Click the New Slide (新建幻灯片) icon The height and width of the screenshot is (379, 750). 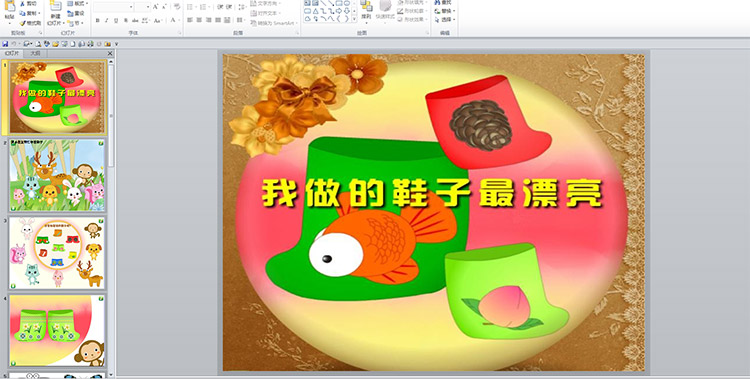[56, 6]
